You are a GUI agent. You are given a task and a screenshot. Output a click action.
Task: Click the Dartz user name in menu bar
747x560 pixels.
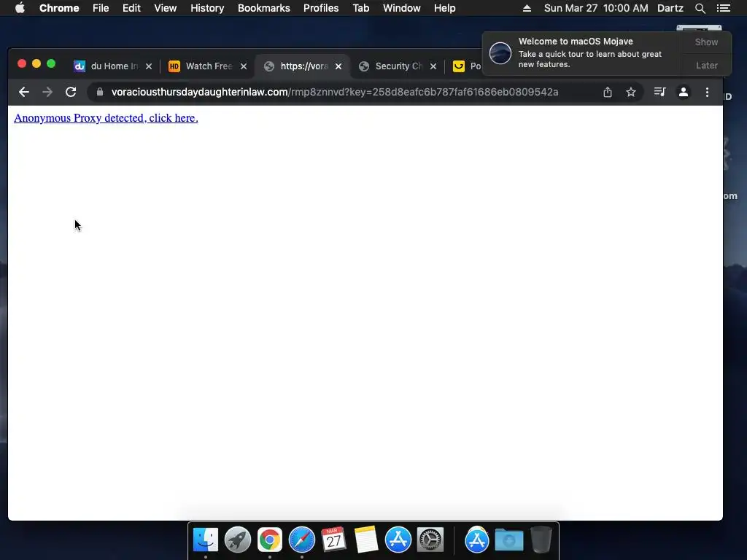click(x=670, y=8)
